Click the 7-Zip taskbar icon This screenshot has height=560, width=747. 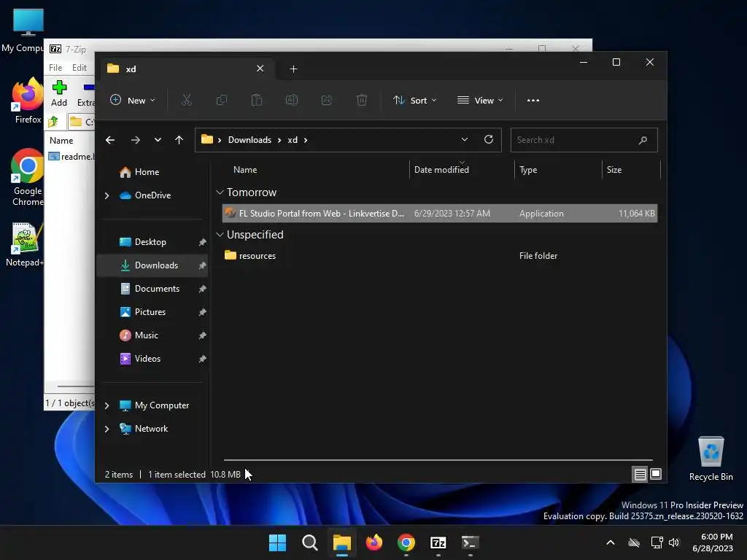pyautogui.click(x=438, y=542)
